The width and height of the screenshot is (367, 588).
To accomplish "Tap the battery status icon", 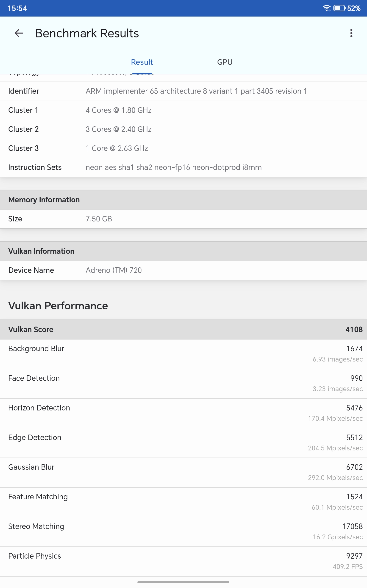I will click(x=339, y=8).
